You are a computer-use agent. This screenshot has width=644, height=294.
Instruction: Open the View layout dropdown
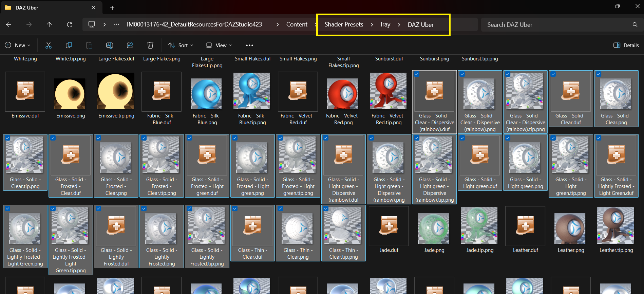point(219,45)
